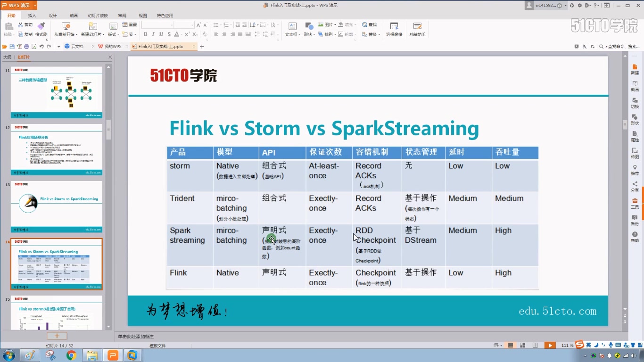
Task: Select slide 11 thumbnail 三种数据传输模型
Action: point(57,92)
